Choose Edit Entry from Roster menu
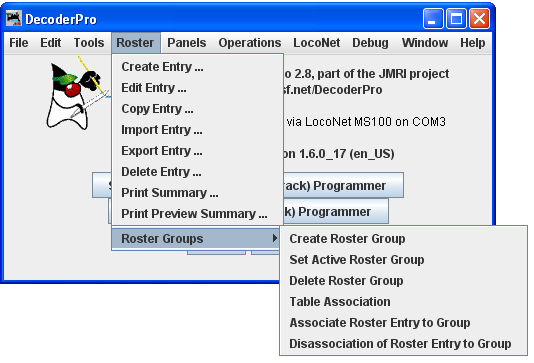 point(198,88)
